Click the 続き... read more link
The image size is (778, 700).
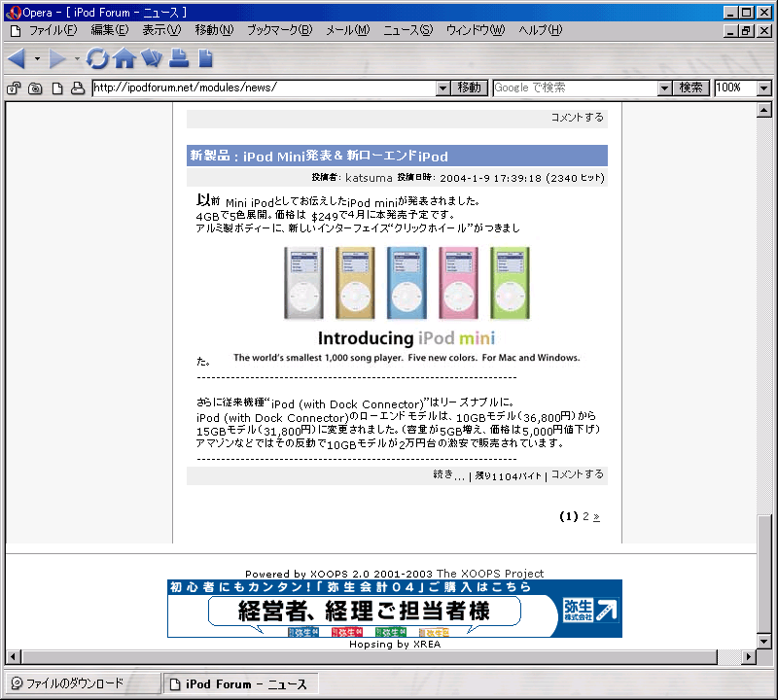pyautogui.click(x=449, y=475)
